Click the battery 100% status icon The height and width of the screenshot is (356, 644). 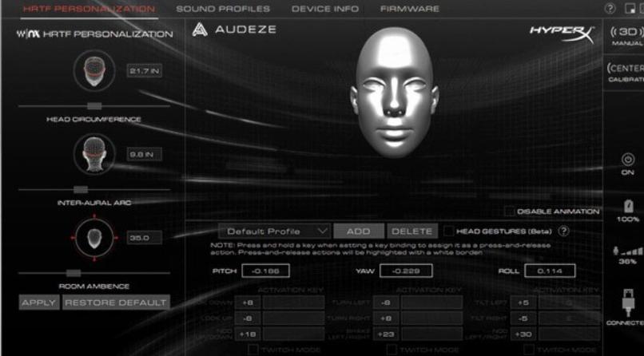627,207
